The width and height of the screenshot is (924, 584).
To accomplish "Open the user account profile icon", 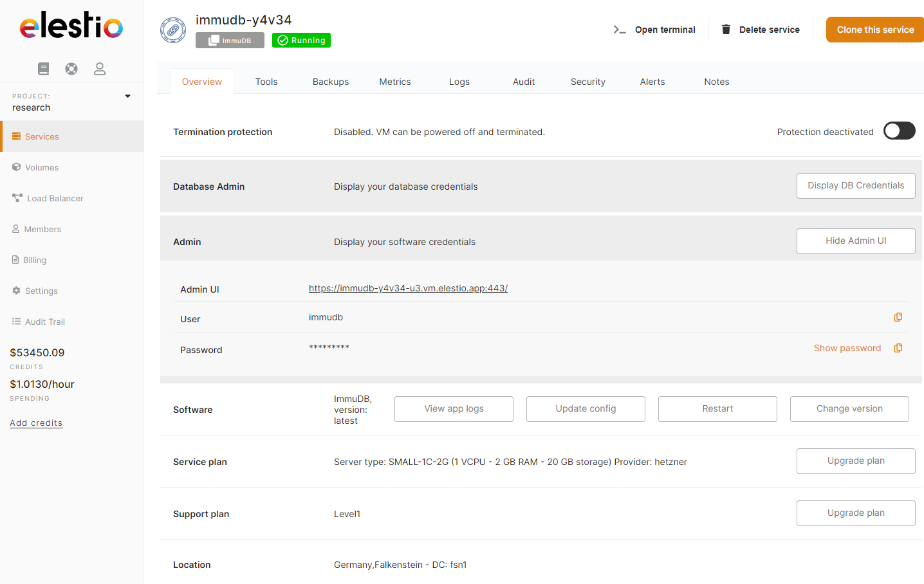I will point(100,69).
